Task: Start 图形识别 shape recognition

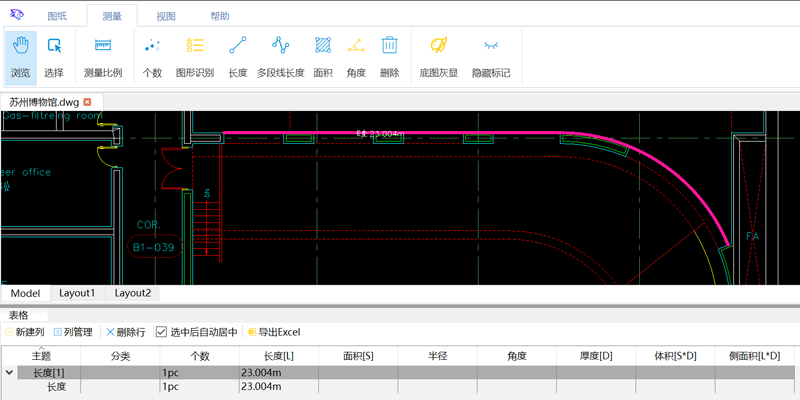Action: click(195, 56)
